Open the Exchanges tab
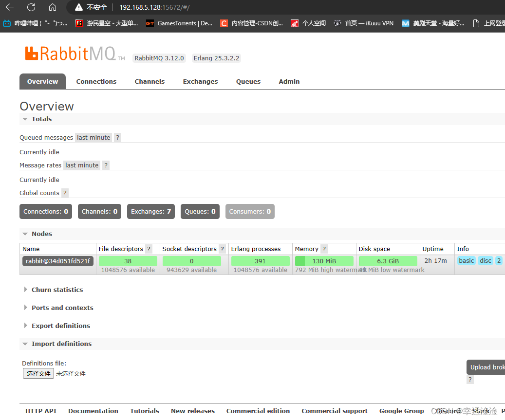 [x=200, y=82]
